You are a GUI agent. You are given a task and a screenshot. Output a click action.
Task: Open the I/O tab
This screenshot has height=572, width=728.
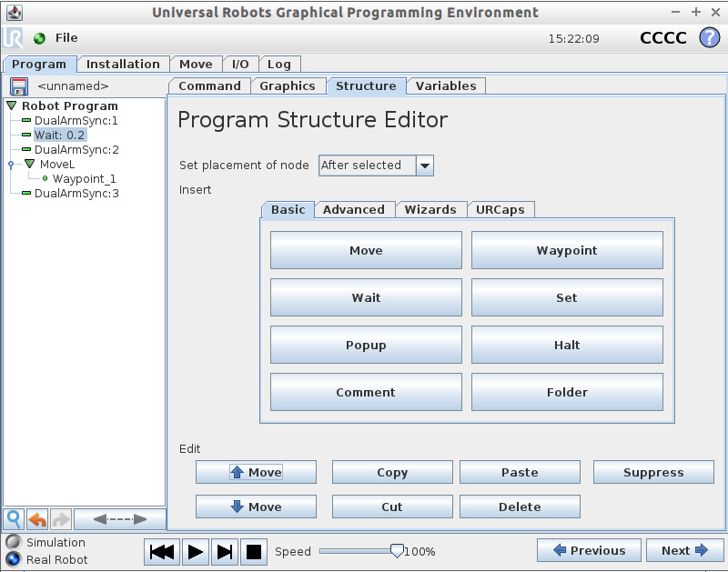[x=240, y=64]
